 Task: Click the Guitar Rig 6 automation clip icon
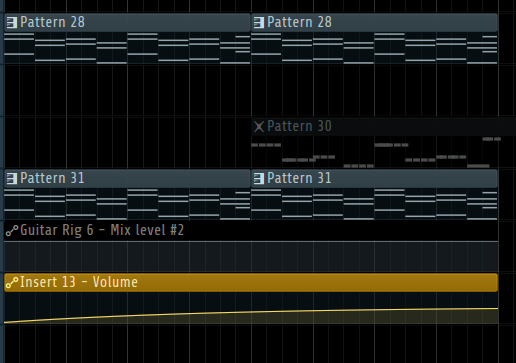point(12,231)
